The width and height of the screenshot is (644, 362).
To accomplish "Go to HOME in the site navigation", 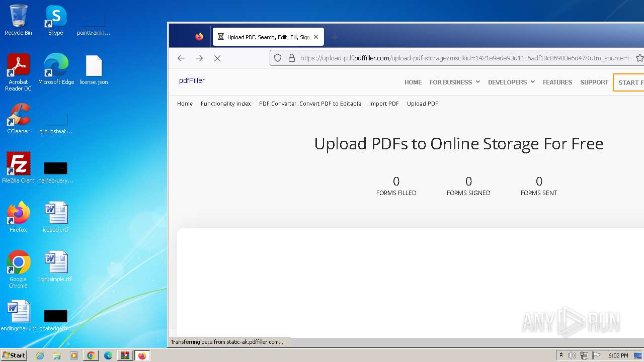I will (413, 82).
